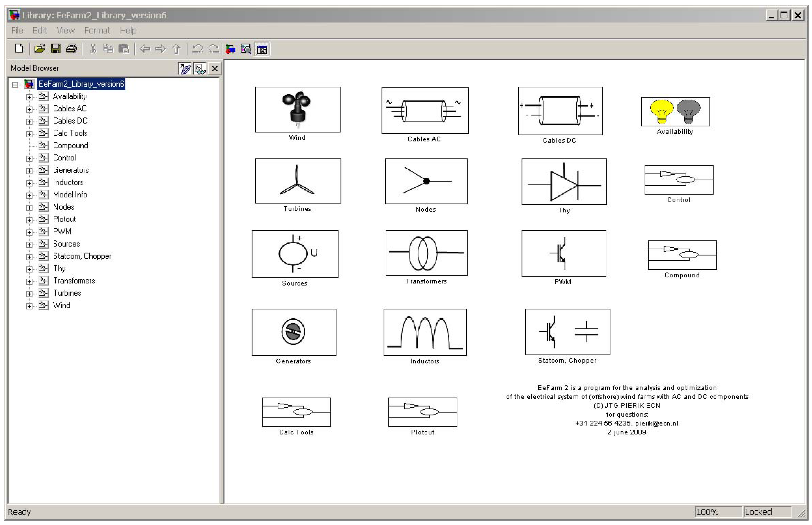Select the Sources voltage source block
This screenshot has width=812, height=525.
coord(295,254)
